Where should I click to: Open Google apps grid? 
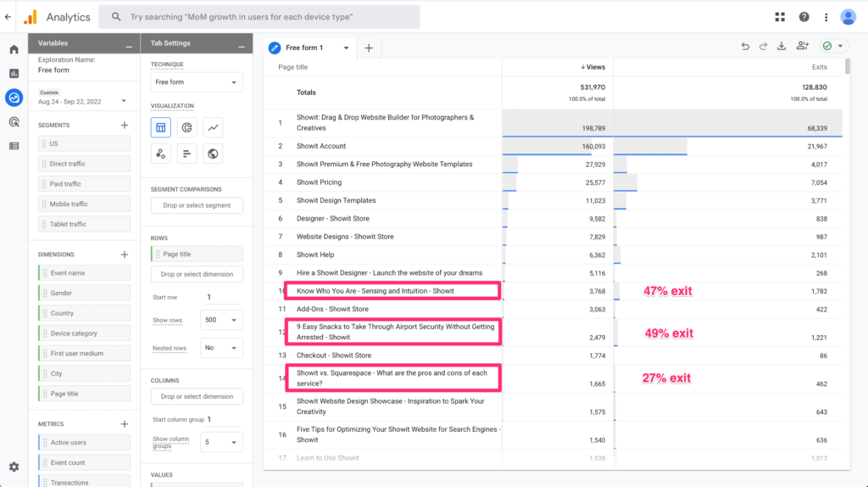click(x=780, y=17)
